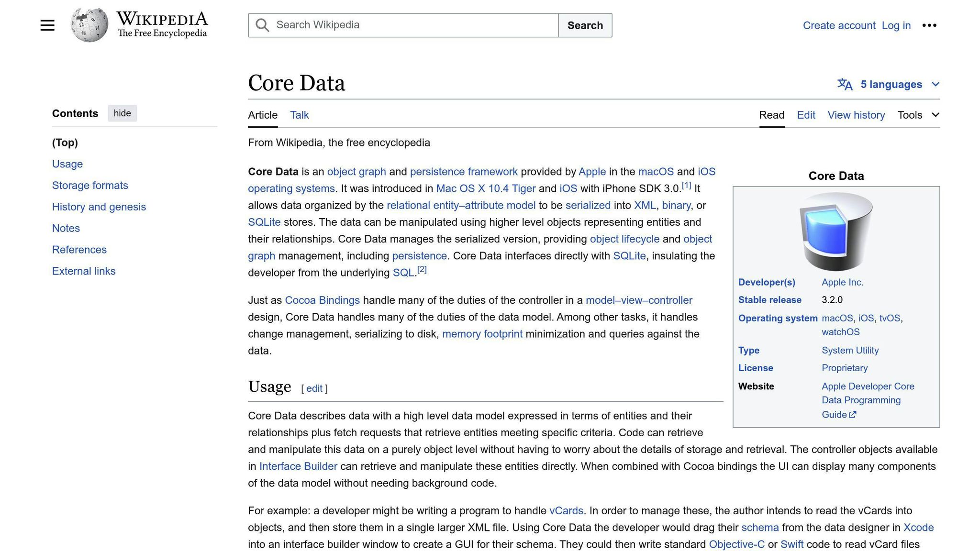Open the View history tab

point(856,115)
